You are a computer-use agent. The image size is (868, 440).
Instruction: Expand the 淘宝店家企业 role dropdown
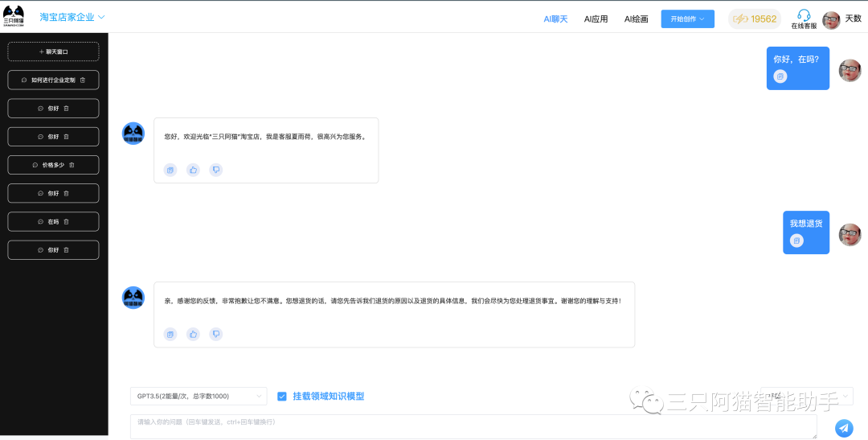point(72,17)
